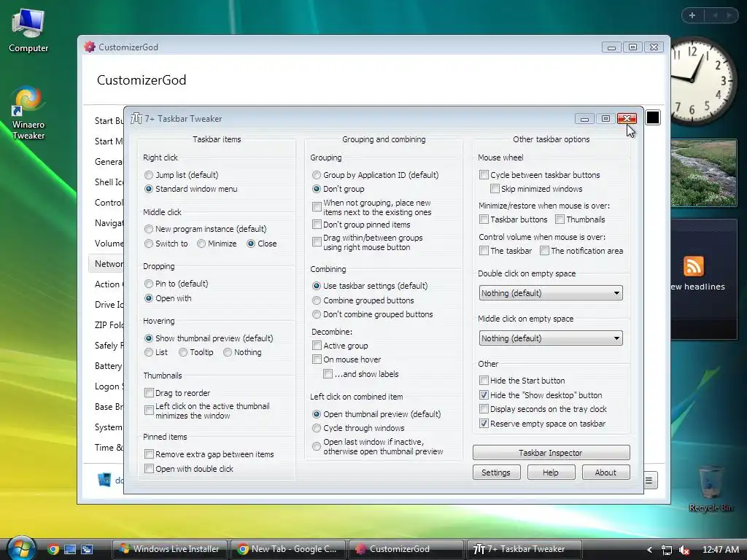Enable Drag to reorder thumbnails
The height and width of the screenshot is (560, 747).
click(x=177, y=393)
